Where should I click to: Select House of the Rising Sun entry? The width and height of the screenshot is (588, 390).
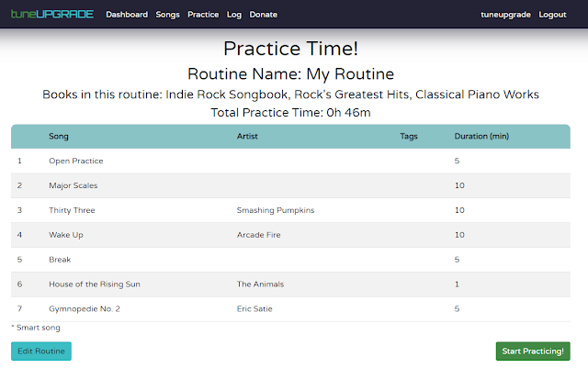[95, 284]
